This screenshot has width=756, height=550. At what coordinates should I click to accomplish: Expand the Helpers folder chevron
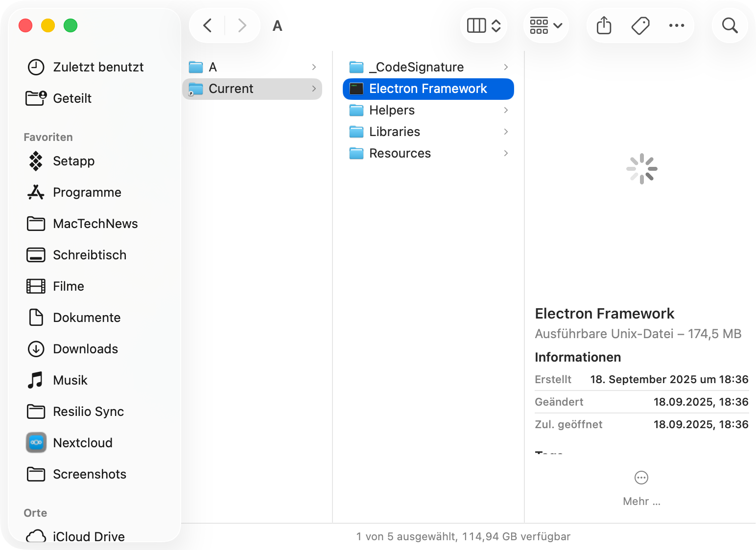coord(506,110)
